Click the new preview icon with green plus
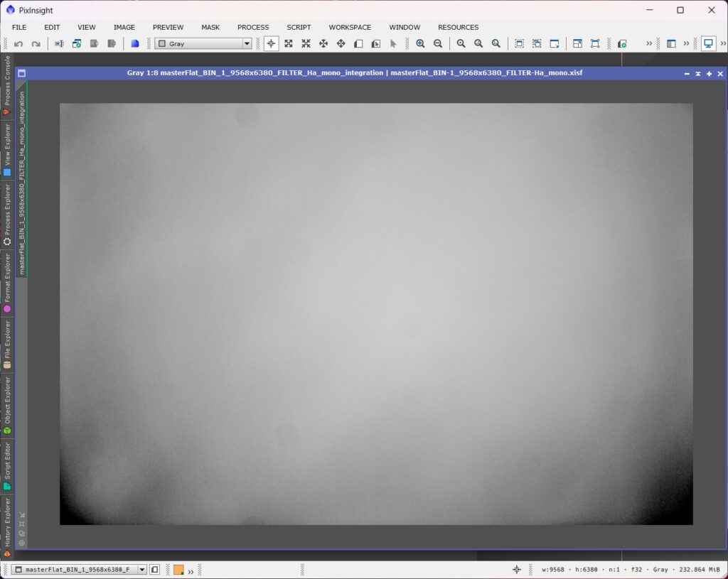The image size is (728, 579). pyautogui.click(x=622, y=43)
